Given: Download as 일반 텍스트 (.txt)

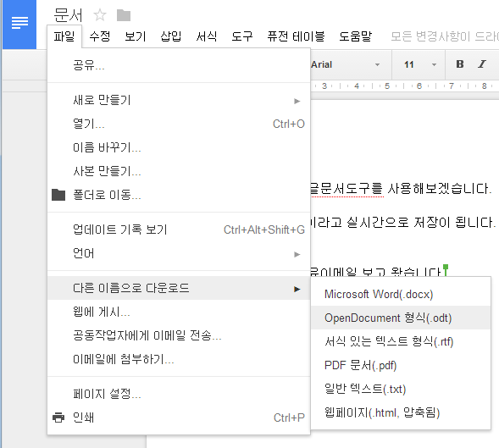Looking at the screenshot, I should (x=401, y=389).
